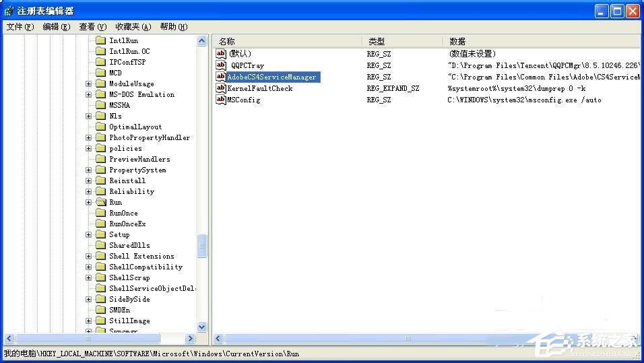Viewport: 644px width, 363px height.
Task: Click the tree pane vertical scrollbar thumb
Action: pos(202,246)
